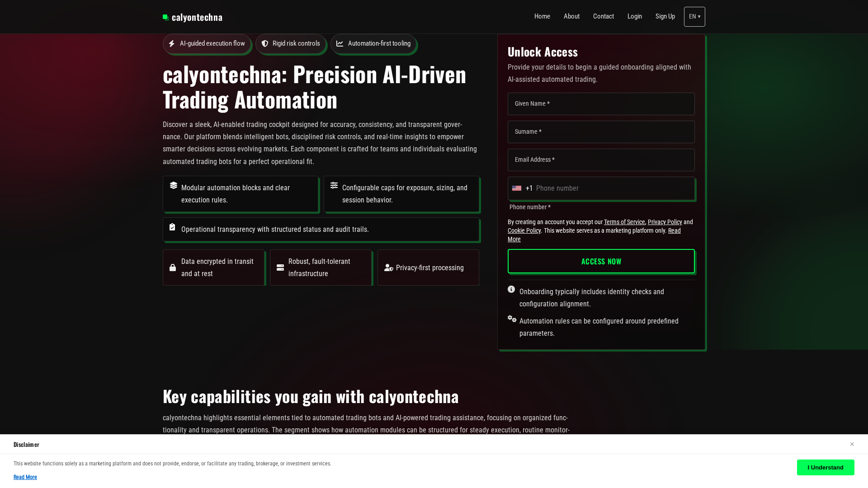
Task: Click the clipboard check icon beside Operational transparency
Action: (x=172, y=227)
